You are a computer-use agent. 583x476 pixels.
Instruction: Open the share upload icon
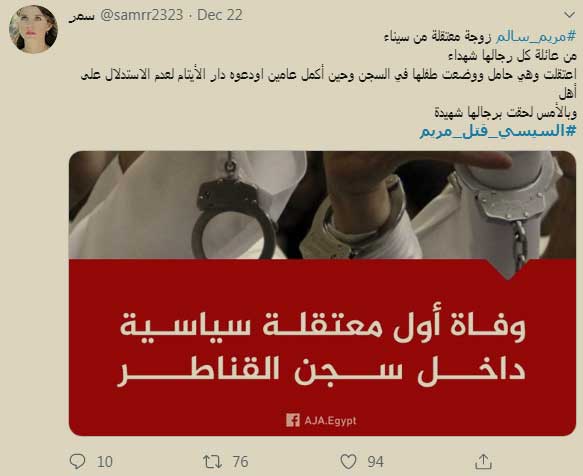point(483,461)
